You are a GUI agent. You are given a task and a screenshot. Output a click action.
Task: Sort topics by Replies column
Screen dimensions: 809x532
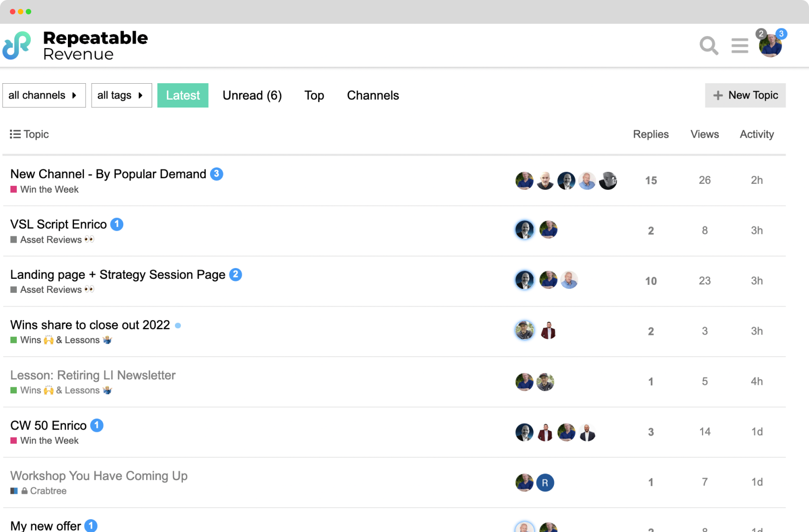(650, 134)
